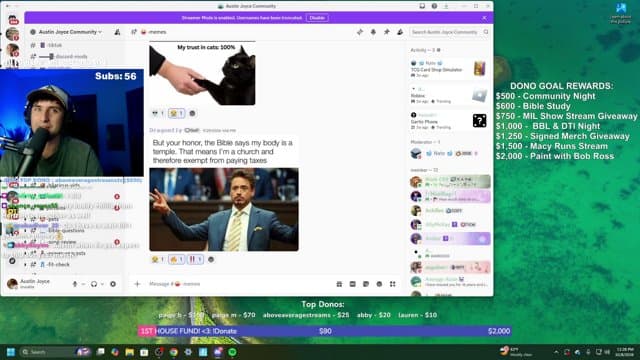Mute microphone in user panel

point(75,284)
